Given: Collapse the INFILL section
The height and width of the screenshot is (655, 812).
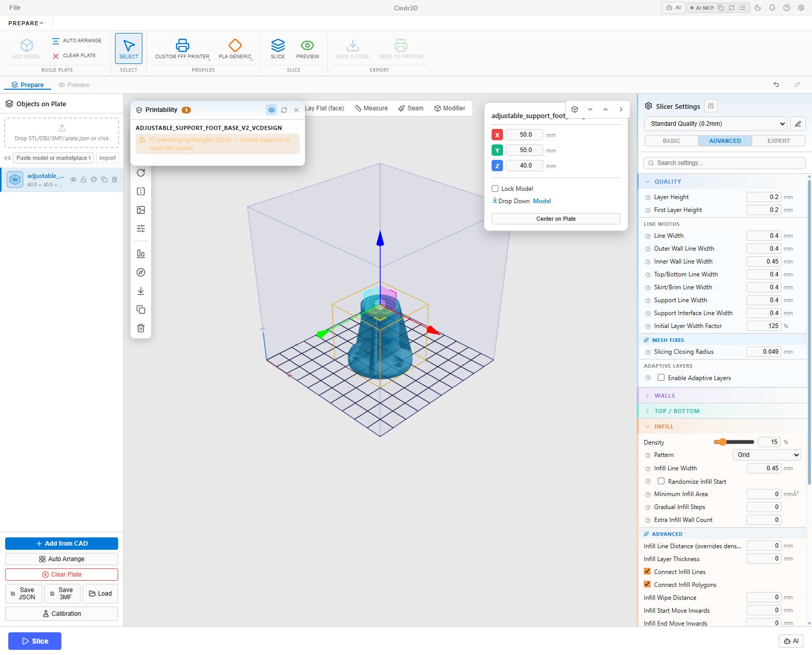Looking at the screenshot, I should (x=722, y=427).
